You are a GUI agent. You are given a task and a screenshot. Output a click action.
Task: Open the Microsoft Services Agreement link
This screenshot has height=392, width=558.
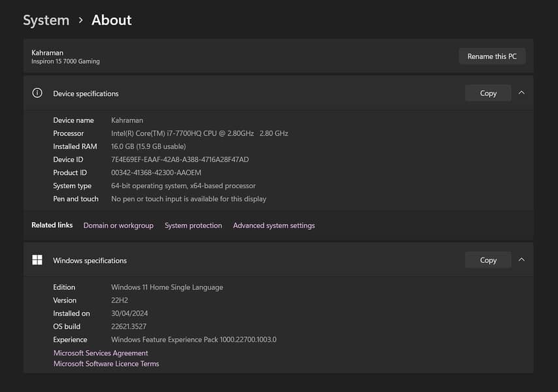click(x=101, y=353)
